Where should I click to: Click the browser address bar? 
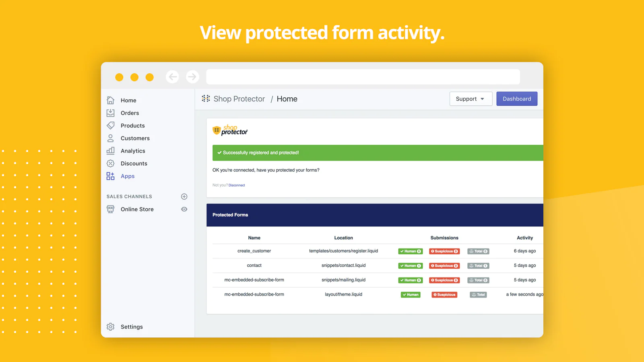[363, 77]
